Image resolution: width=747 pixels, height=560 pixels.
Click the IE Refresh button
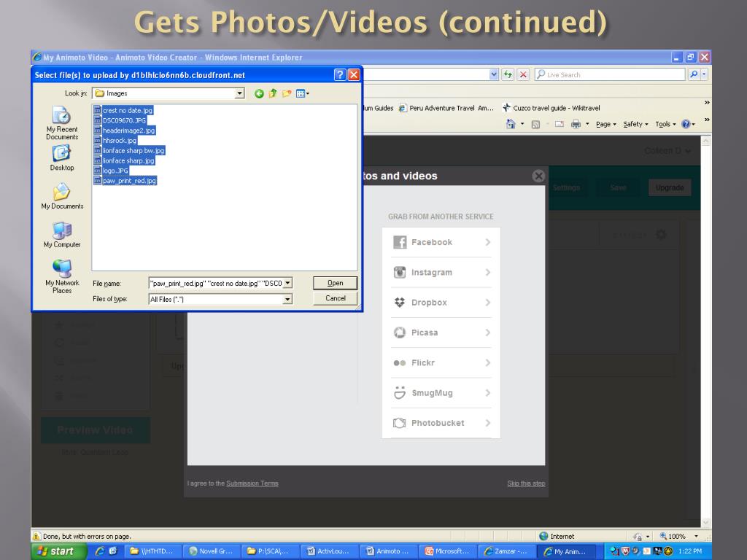click(x=508, y=74)
